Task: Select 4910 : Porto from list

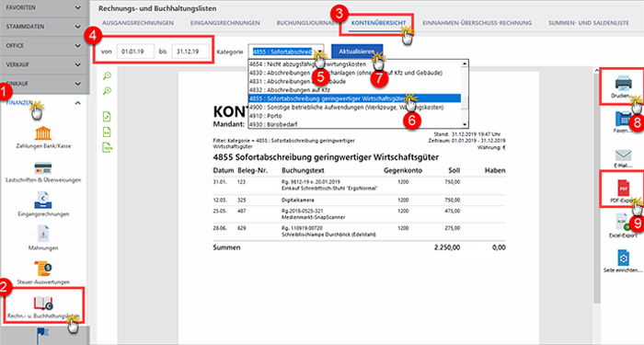Action: pyautogui.click(x=354, y=116)
